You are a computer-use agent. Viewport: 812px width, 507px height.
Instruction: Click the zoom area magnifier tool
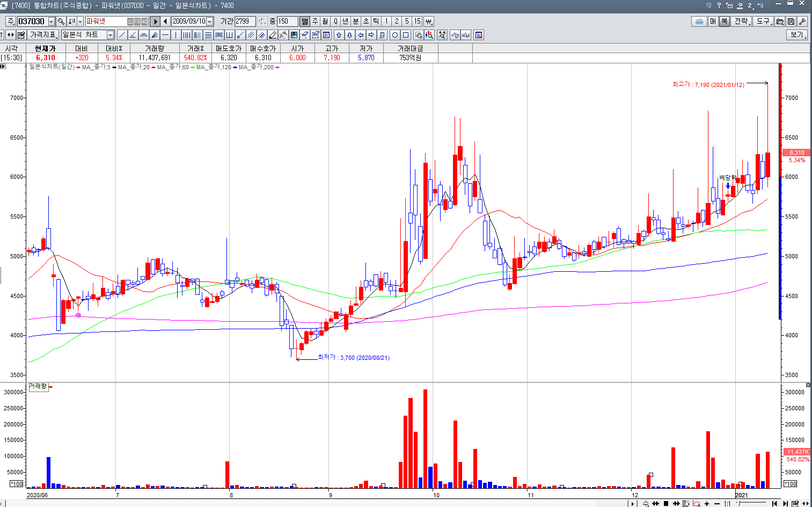point(418,35)
